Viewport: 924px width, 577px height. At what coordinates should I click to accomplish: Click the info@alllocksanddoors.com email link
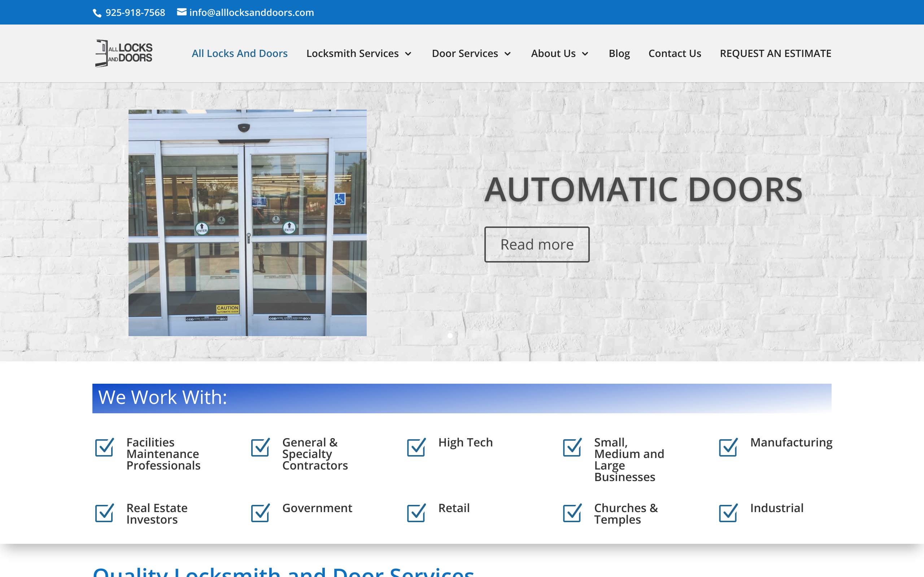[x=251, y=13]
